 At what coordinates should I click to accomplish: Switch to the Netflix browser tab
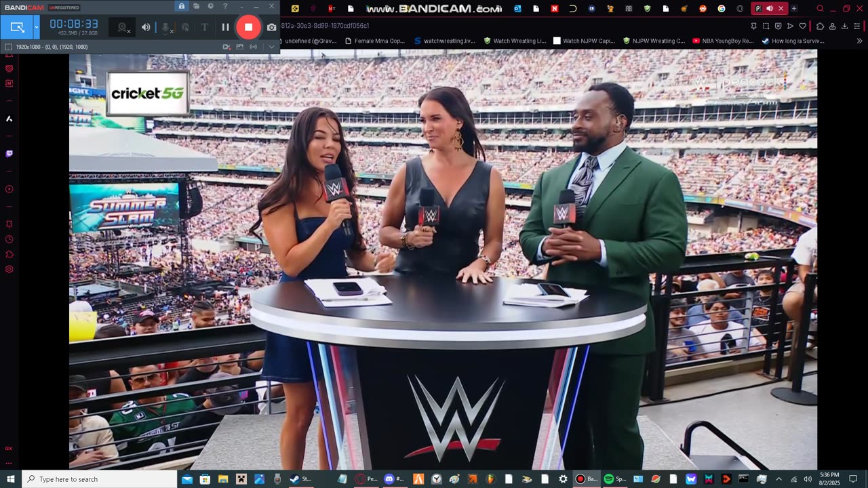(554, 8)
